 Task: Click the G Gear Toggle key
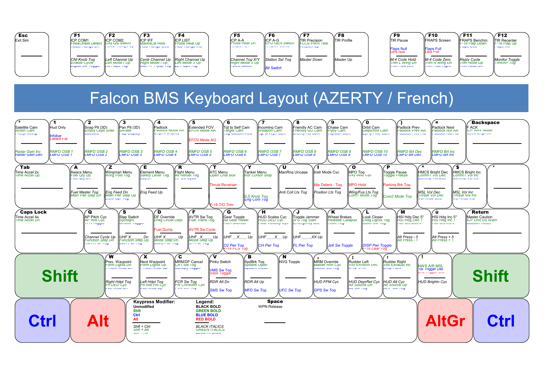(x=240, y=231)
